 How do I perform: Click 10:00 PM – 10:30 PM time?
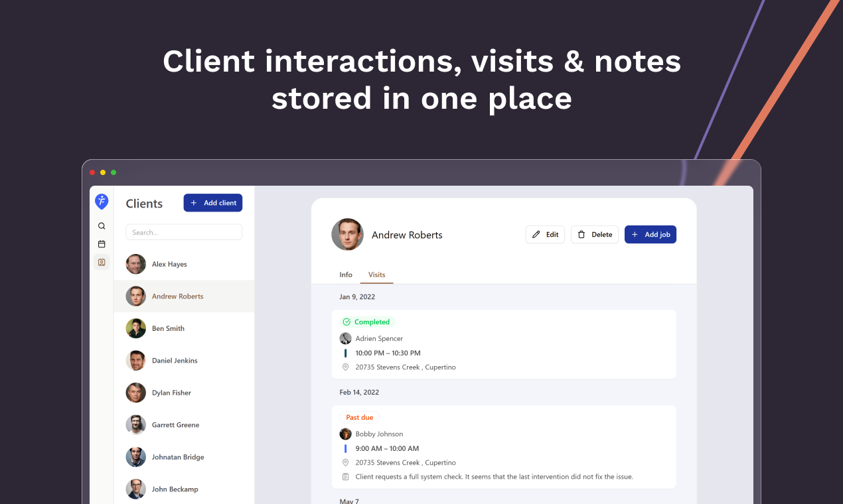click(x=388, y=353)
